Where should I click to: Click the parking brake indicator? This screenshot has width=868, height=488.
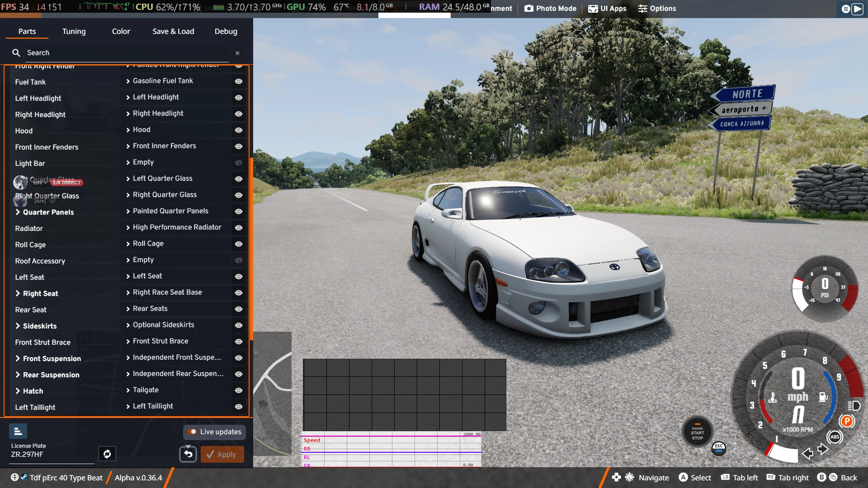coord(847,421)
